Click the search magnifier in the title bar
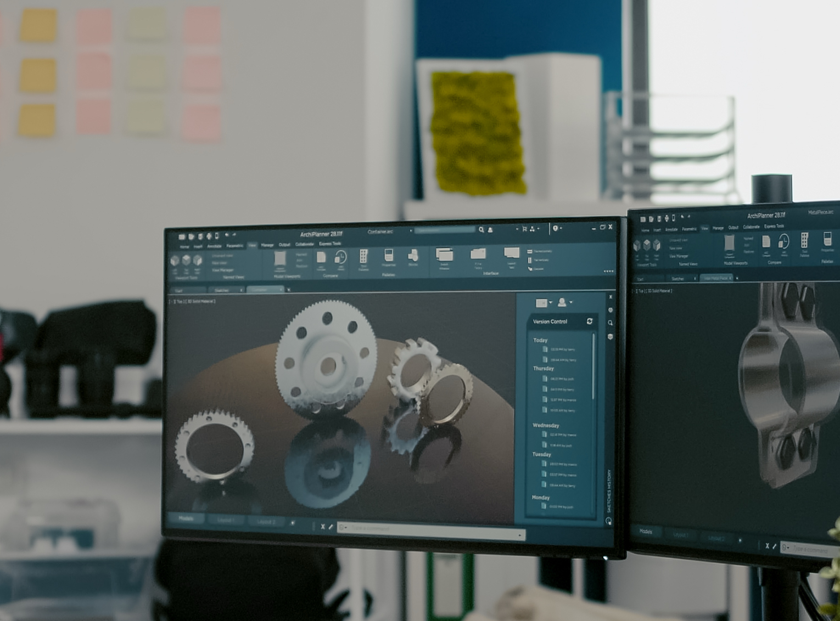 [x=481, y=230]
